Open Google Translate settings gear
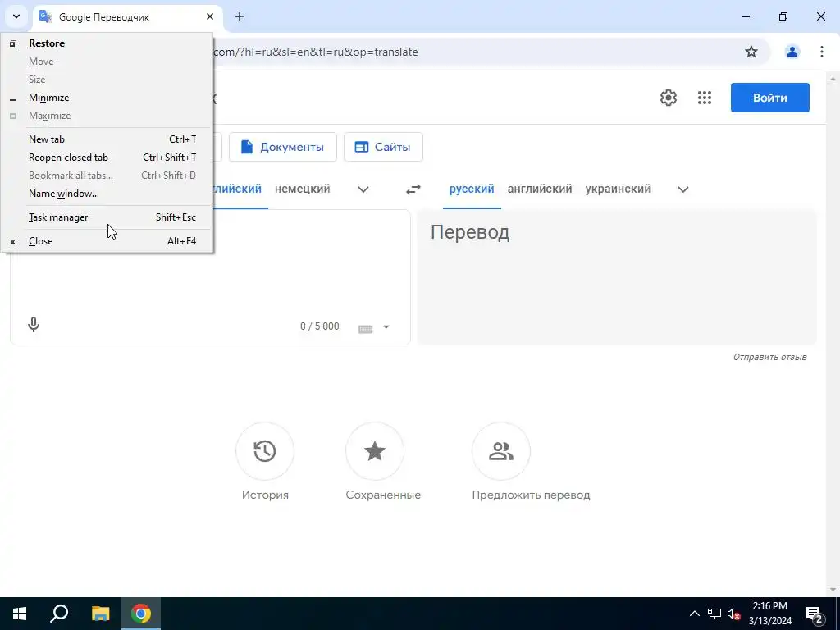The height and width of the screenshot is (630, 840). tap(668, 98)
